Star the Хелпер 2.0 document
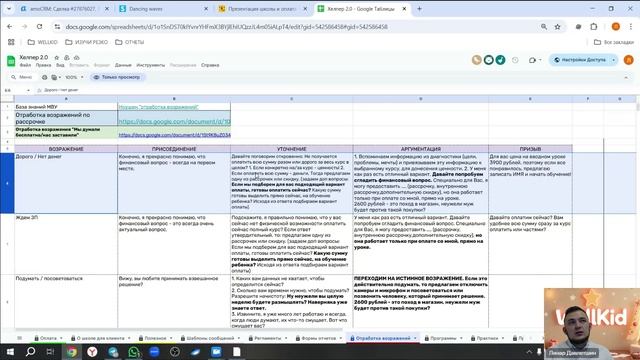 (57, 58)
